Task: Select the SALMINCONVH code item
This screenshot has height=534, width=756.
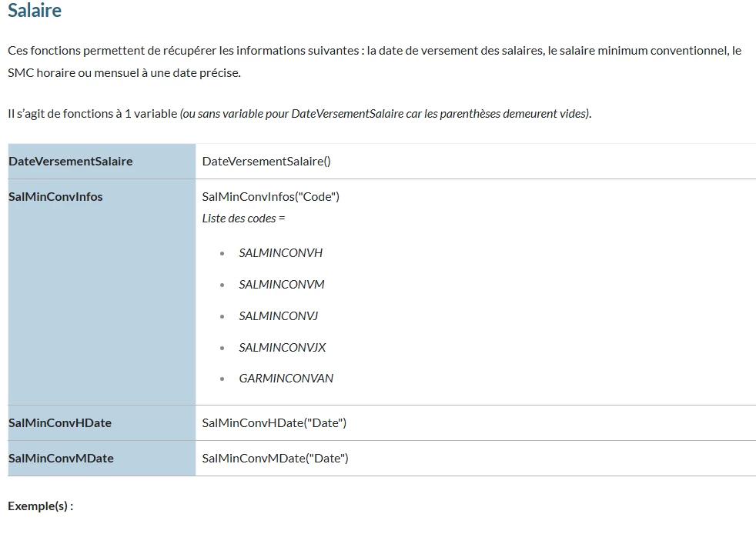Action: point(280,253)
